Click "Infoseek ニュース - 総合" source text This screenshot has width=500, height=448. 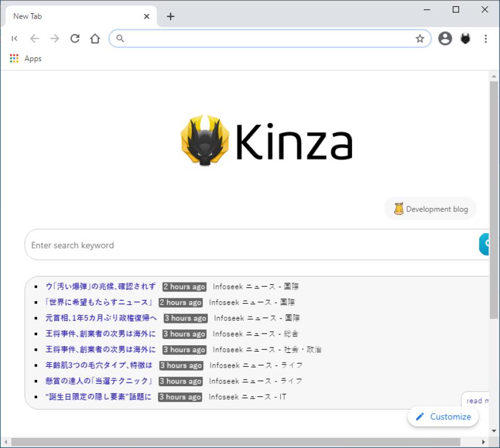tap(256, 334)
